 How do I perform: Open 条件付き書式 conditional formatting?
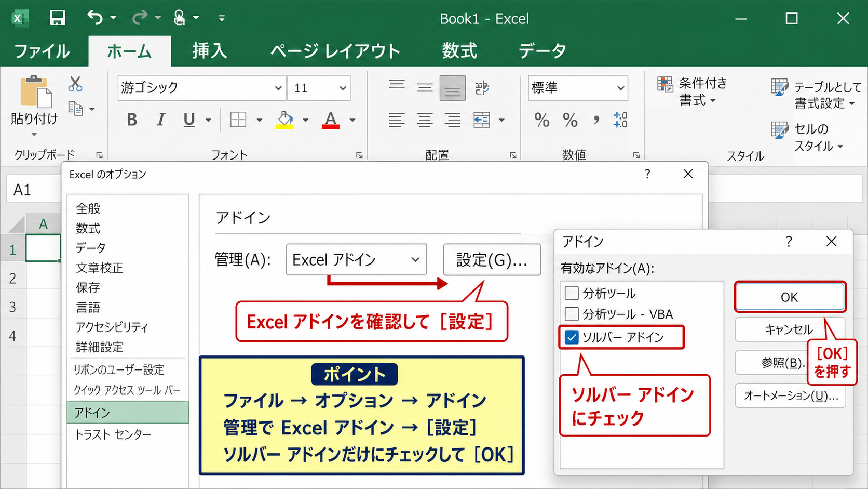coord(693,91)
